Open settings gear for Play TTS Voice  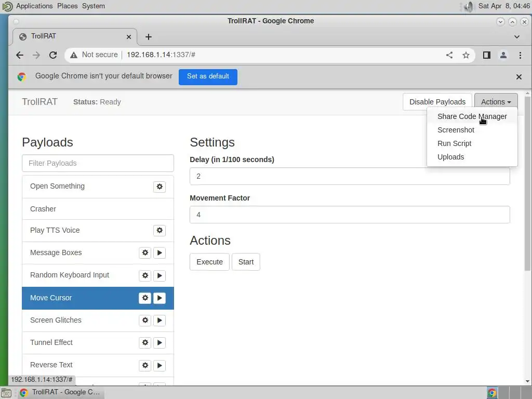pos(159,230)
